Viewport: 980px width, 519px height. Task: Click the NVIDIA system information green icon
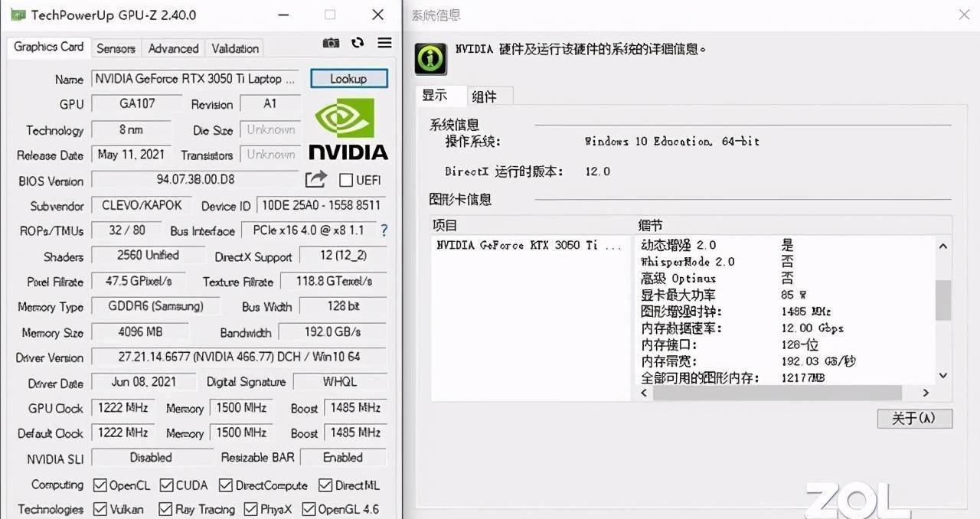click(x=430, y=59)
